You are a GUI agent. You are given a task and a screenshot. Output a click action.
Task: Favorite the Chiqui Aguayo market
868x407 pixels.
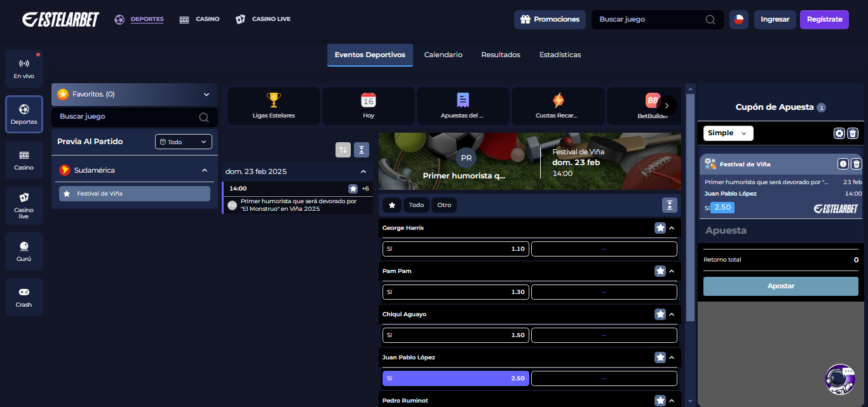[660, 314]
